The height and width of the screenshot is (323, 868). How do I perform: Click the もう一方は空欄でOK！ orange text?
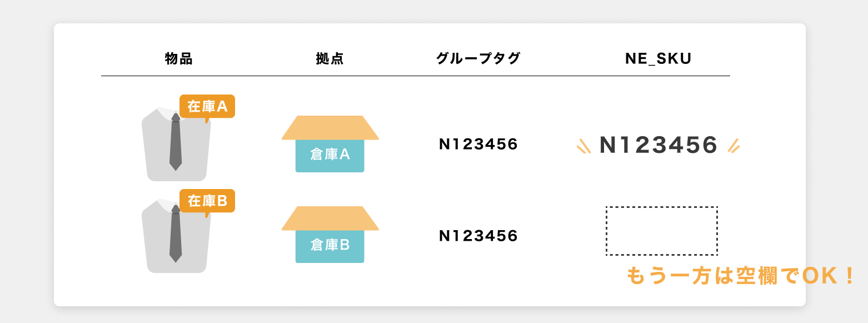pos(741,276)
